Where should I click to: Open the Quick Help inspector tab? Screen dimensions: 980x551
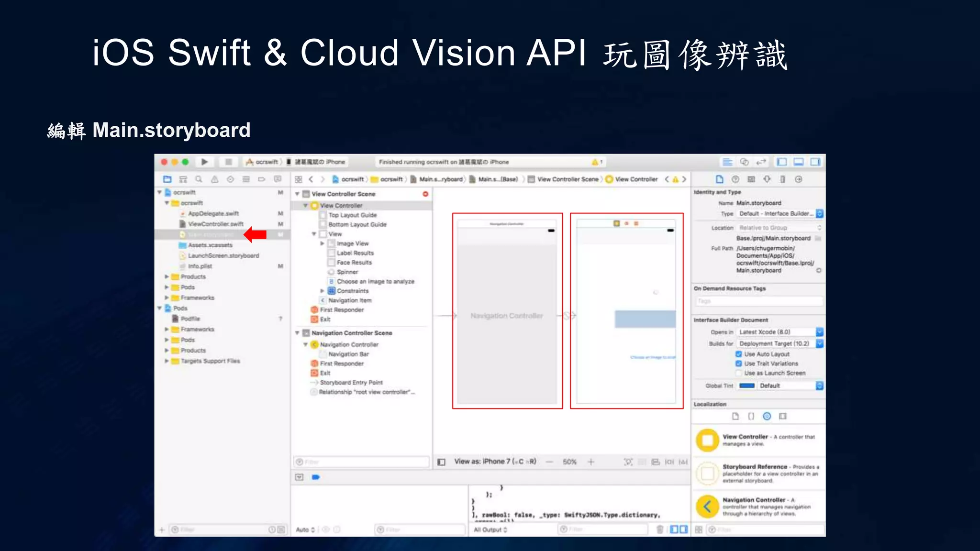(735, 179)
